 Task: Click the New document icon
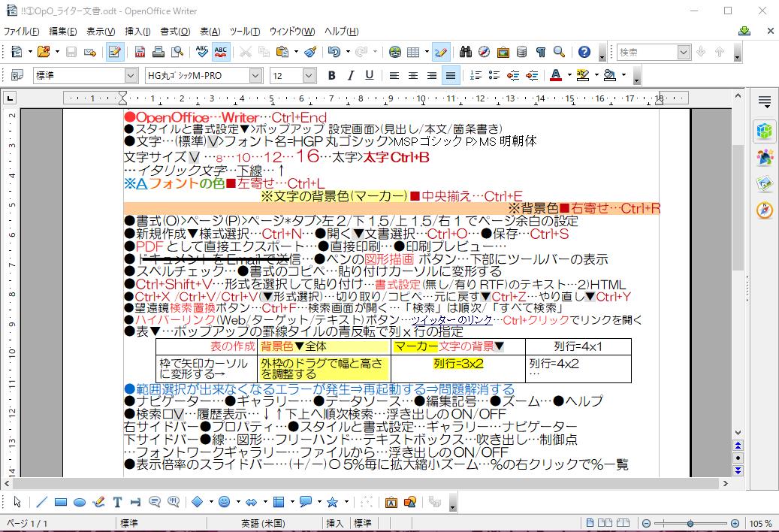pos(17,52)
